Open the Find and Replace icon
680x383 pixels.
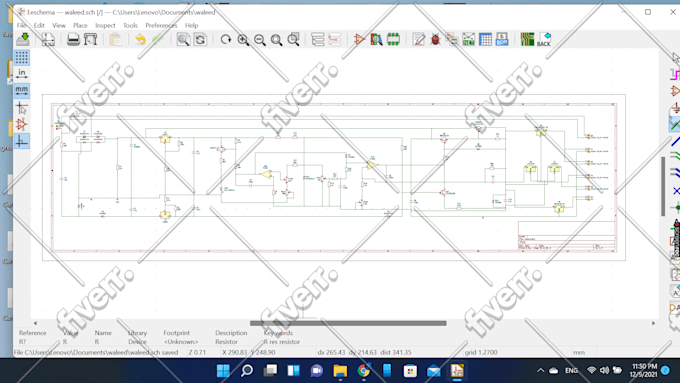click(200, 39)
